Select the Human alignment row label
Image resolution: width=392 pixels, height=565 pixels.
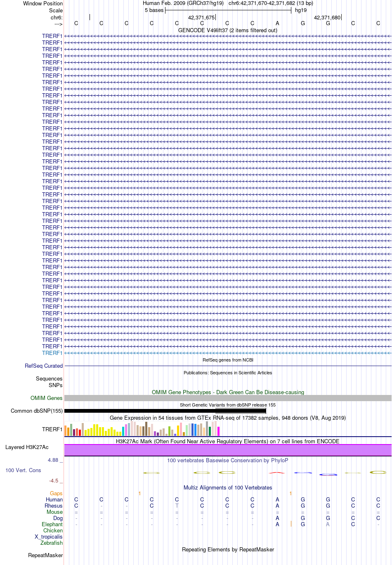click(54, 499)
